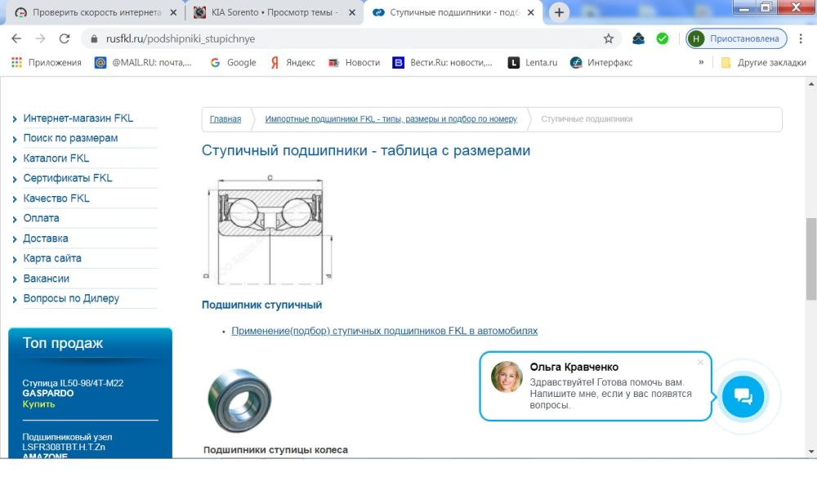817x504 pixels.
Task: Expand hidden bookmarks chevron
Action: (701, 62)
